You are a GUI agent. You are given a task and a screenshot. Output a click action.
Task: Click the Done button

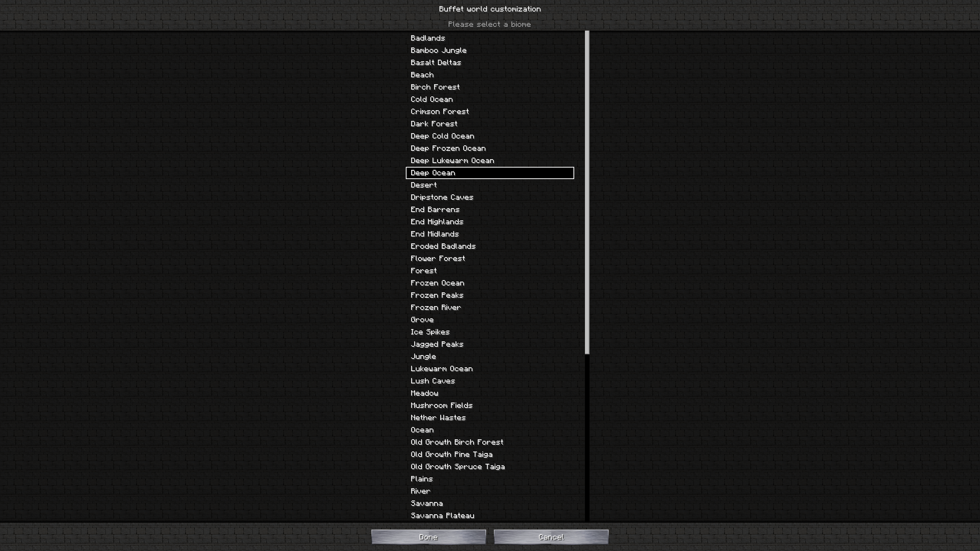(x=428, y=537)
